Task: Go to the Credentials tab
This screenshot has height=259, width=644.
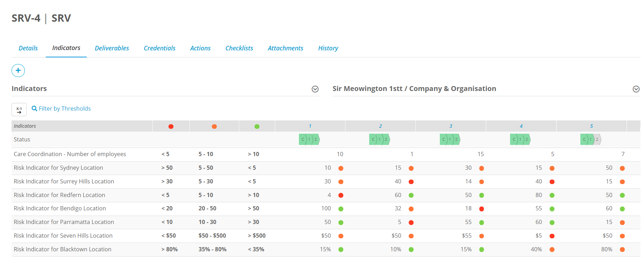Action: click(159, 48)
